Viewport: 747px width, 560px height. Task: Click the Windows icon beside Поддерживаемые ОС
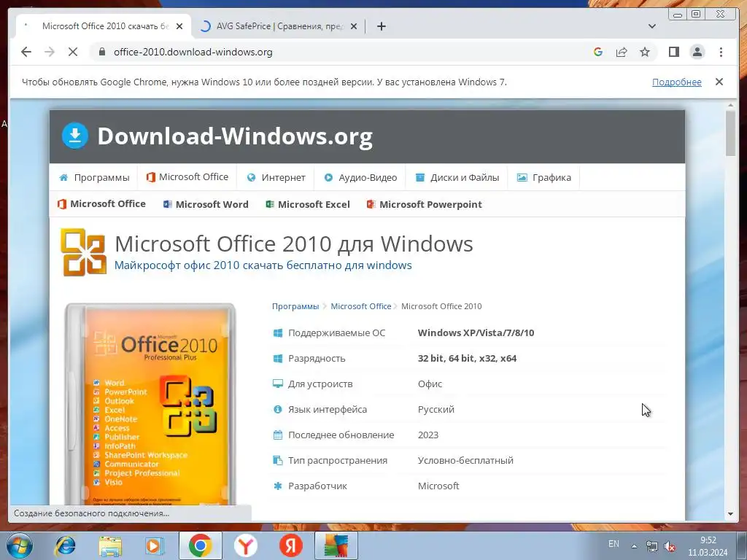pyautogui.click(x=278, y=332)
